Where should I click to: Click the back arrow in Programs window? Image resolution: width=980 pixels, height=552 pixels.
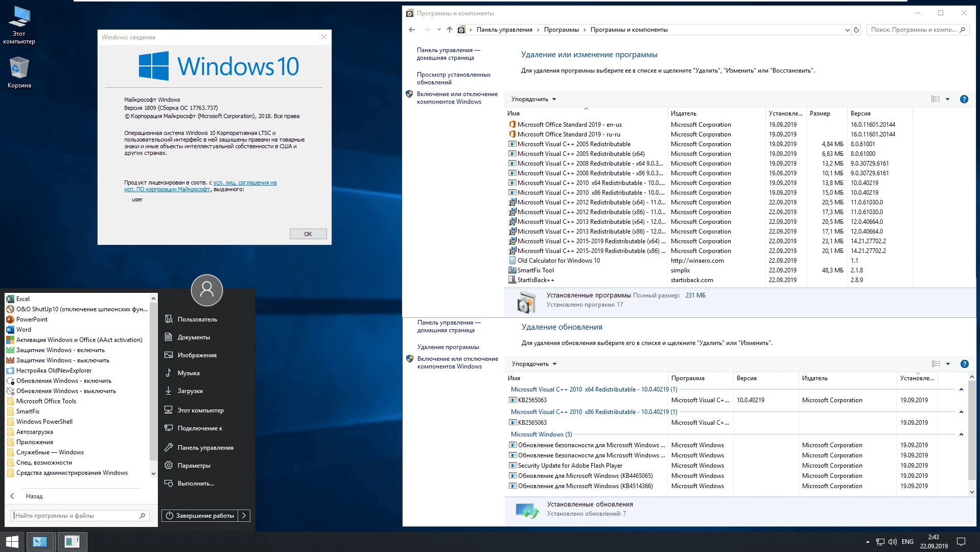coord(412,30)
